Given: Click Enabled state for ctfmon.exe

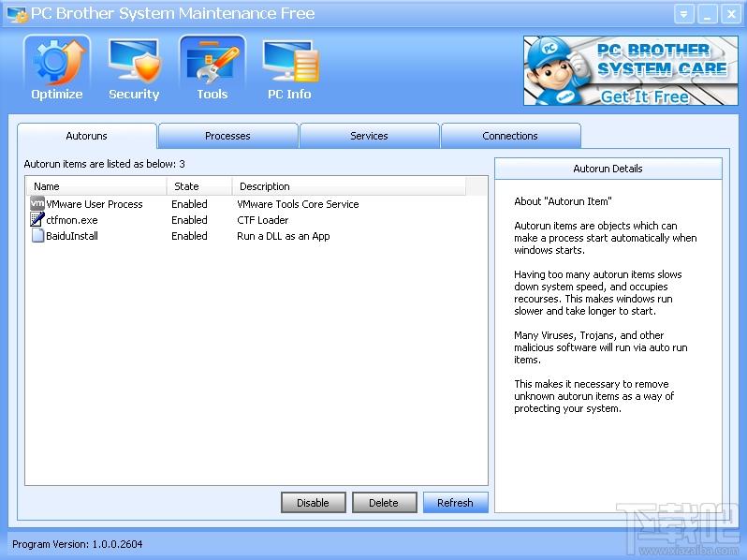Looking at the screenshot, I should point(189,220).
